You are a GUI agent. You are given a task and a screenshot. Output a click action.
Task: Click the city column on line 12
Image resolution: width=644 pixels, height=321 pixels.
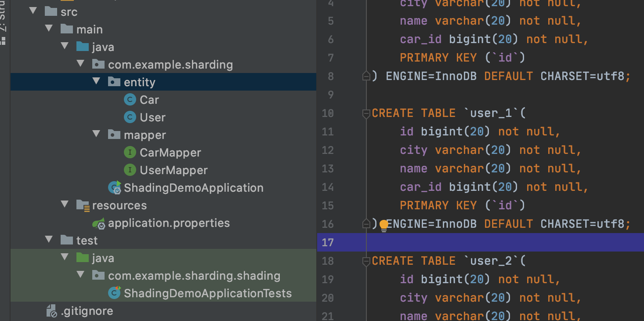coord(413,150)
